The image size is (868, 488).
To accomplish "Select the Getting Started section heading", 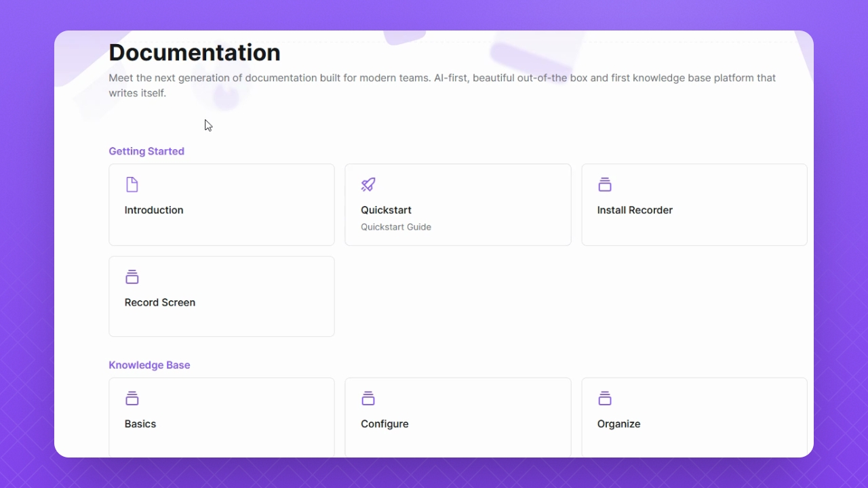I will 146,151.
